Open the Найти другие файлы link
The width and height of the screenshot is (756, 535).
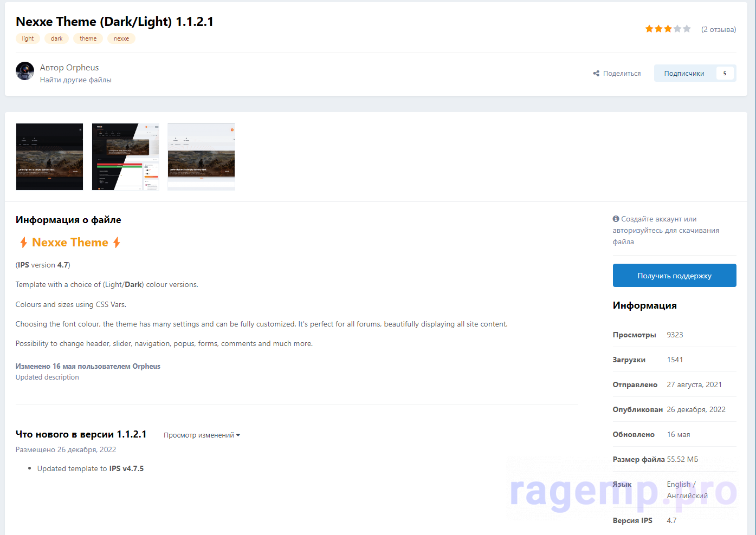(x=76, y=80)
